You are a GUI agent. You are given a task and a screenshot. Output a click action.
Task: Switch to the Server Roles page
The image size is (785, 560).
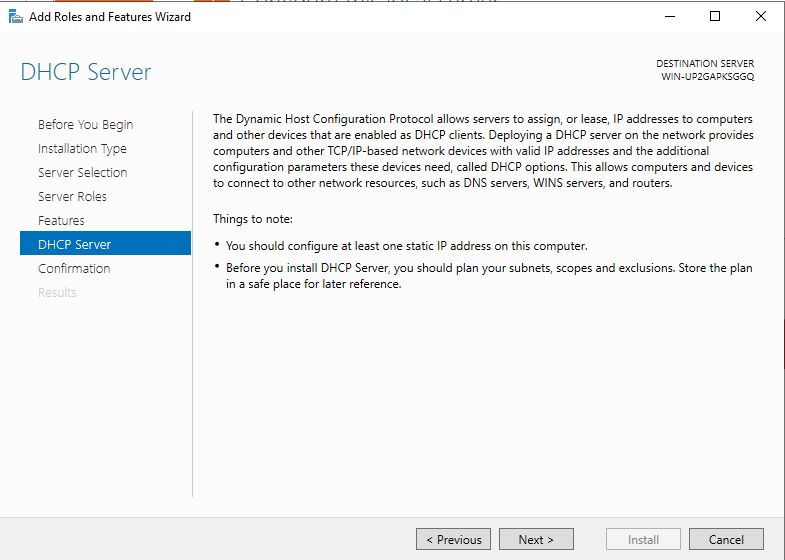click(72, 197)
